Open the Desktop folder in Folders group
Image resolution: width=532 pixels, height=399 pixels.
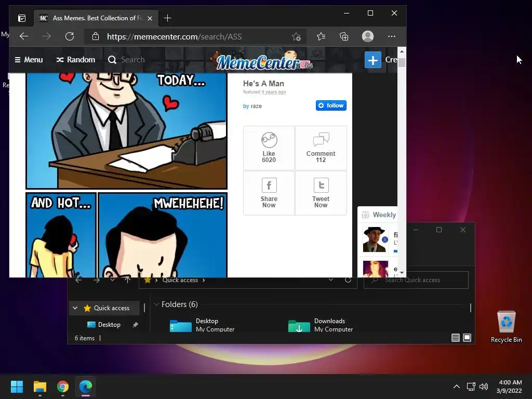point(202,325)
